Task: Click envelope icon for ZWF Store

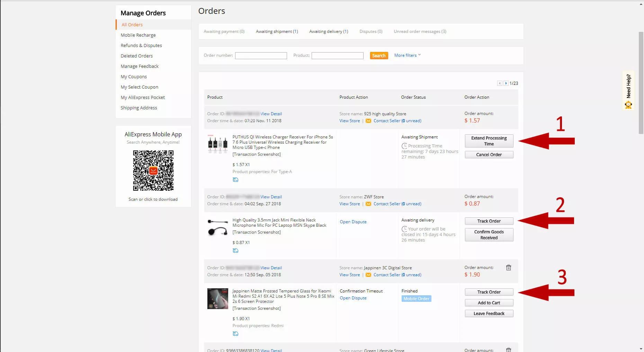Action: point(368,204)
